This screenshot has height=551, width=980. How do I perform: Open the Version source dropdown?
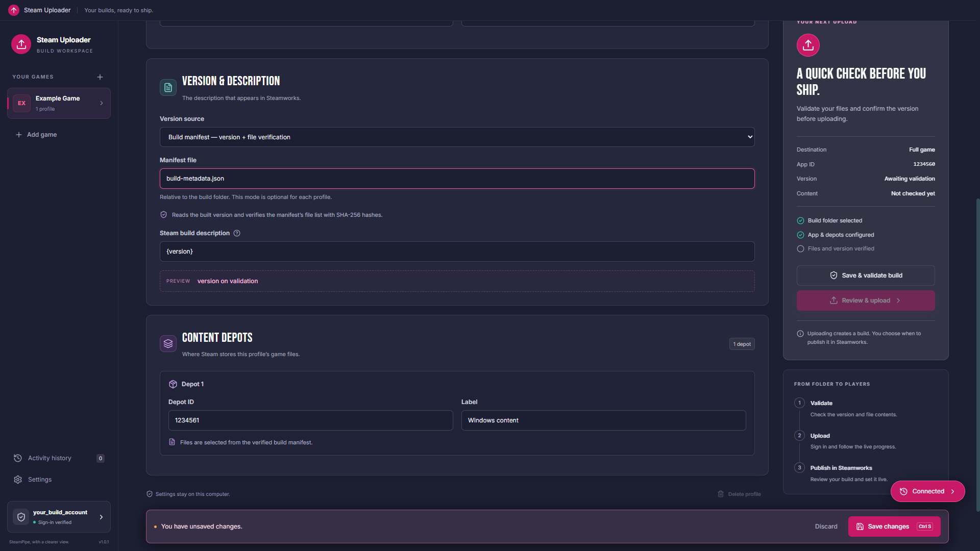point(457,137)
